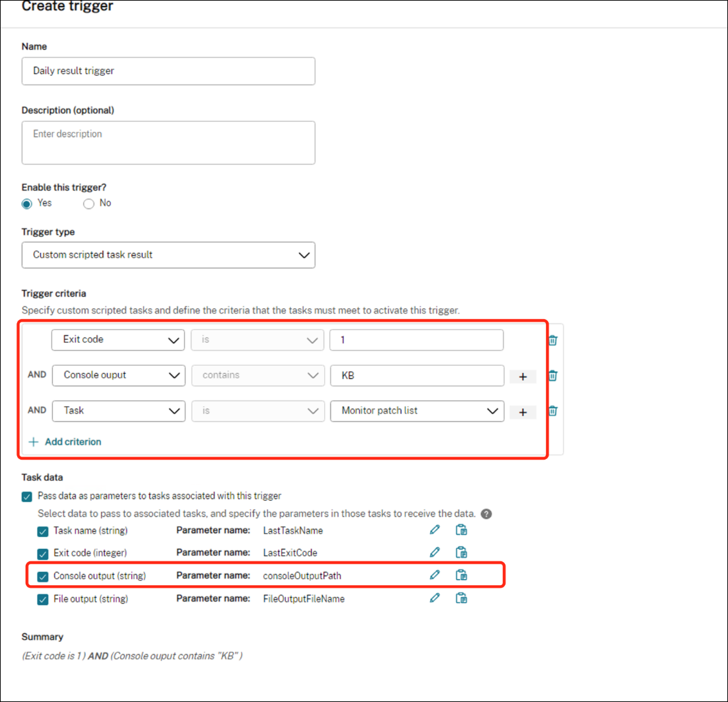Edit the consoleOutputPath parameter name
This screenshot has height=702, width=728.
(x=434, y=575)
